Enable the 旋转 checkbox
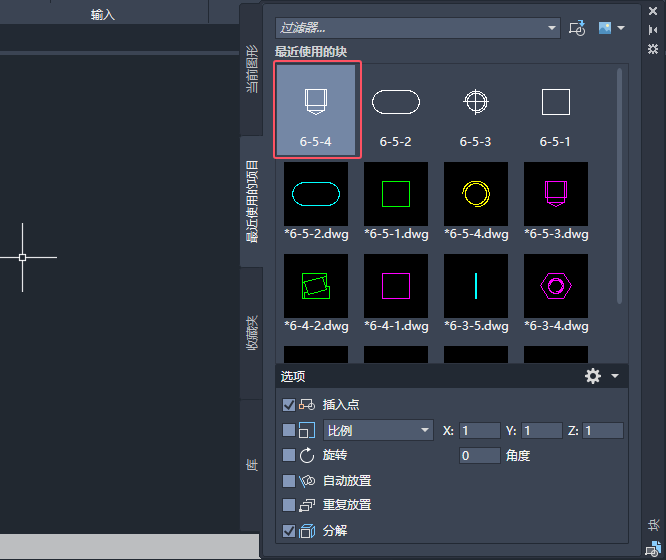Image resolution: width=666 pixels, height=560 pixels. [x=289, y=455]
